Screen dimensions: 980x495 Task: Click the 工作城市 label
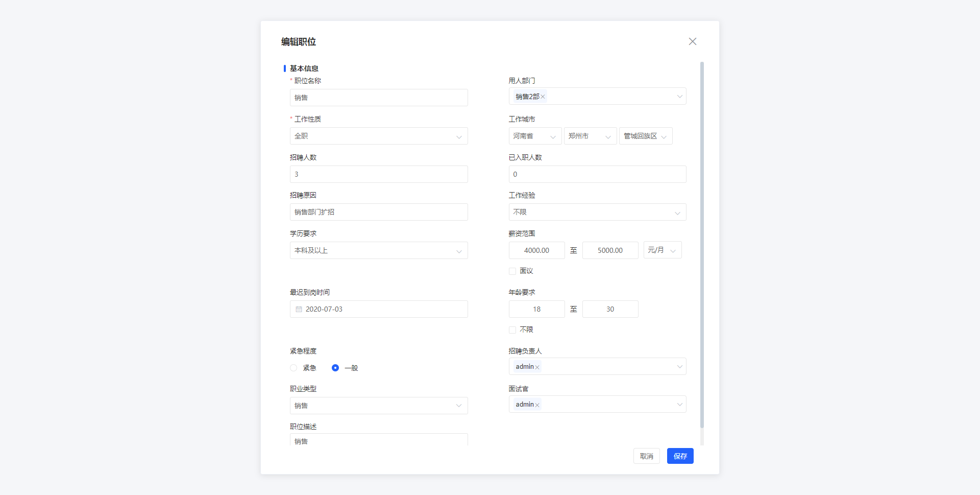pyautogui.click(x=522, y=119)
